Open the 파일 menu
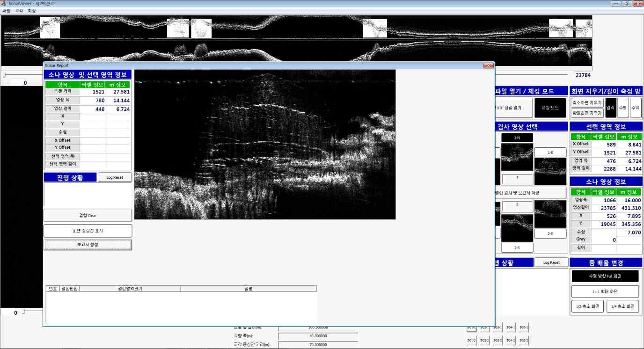This screenshot has width=644, height=349. pos(6,10)
